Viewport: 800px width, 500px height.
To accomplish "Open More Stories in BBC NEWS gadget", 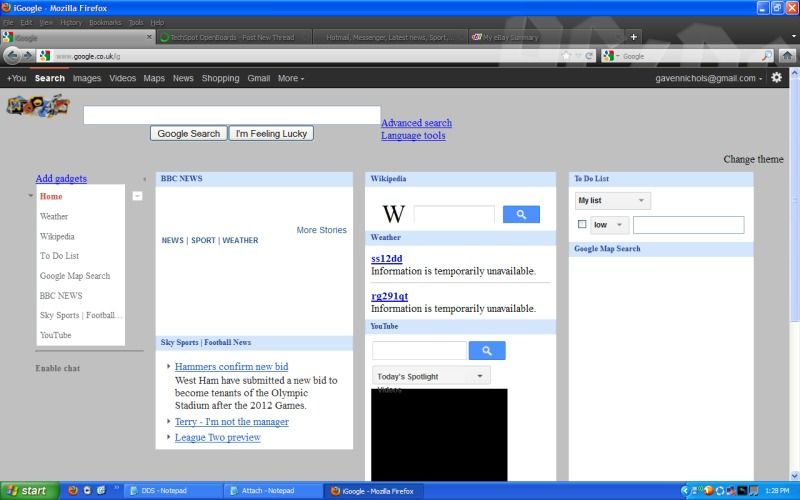I will pos(321,230).
